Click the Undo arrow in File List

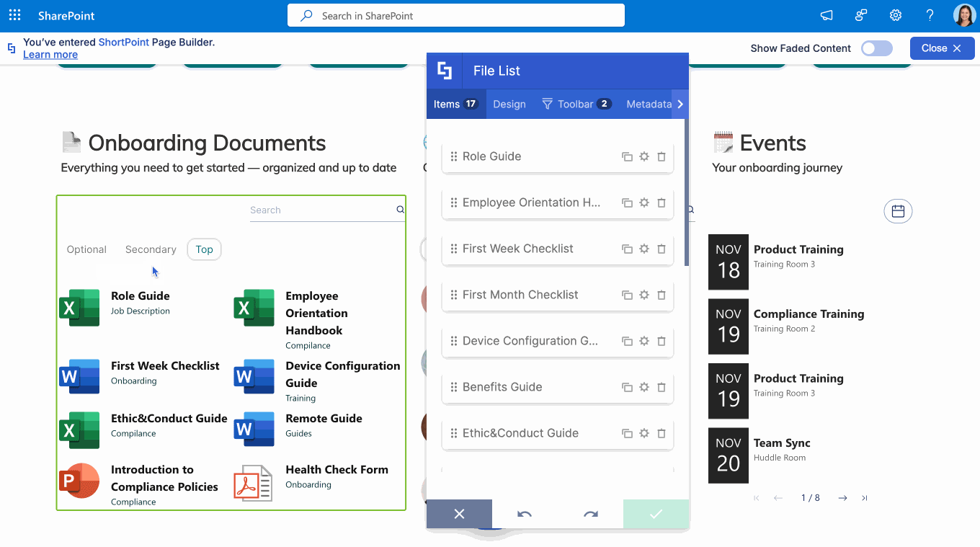click(x=525, y=514)
